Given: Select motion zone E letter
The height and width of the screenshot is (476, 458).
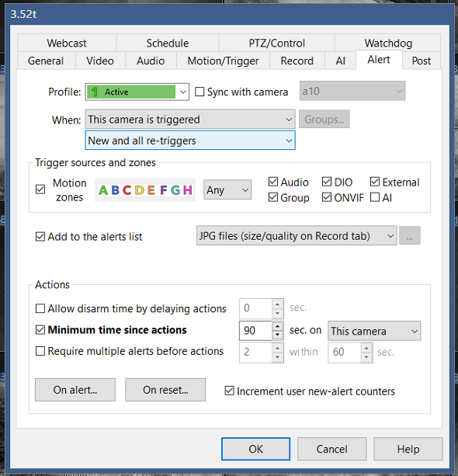Looking at the screenshot, I should [x=151, y=190].
